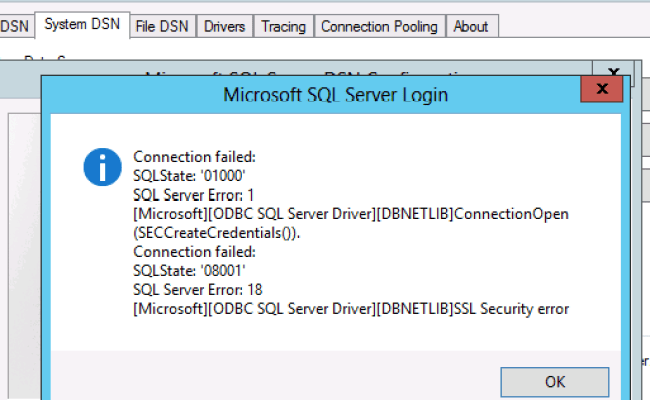Screen dimensions: 650x400
Task: Open the Drivers tab
Action: click(224, 27)
